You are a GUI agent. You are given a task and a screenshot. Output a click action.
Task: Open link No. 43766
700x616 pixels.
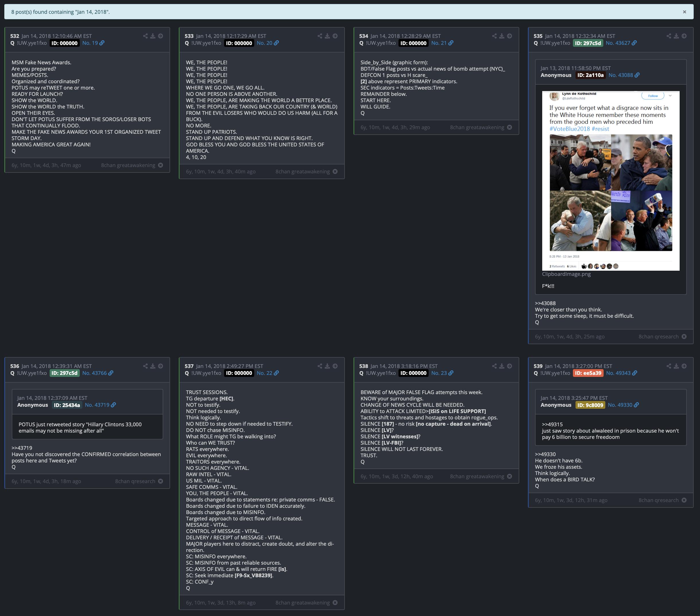click(x=98, y=373)
